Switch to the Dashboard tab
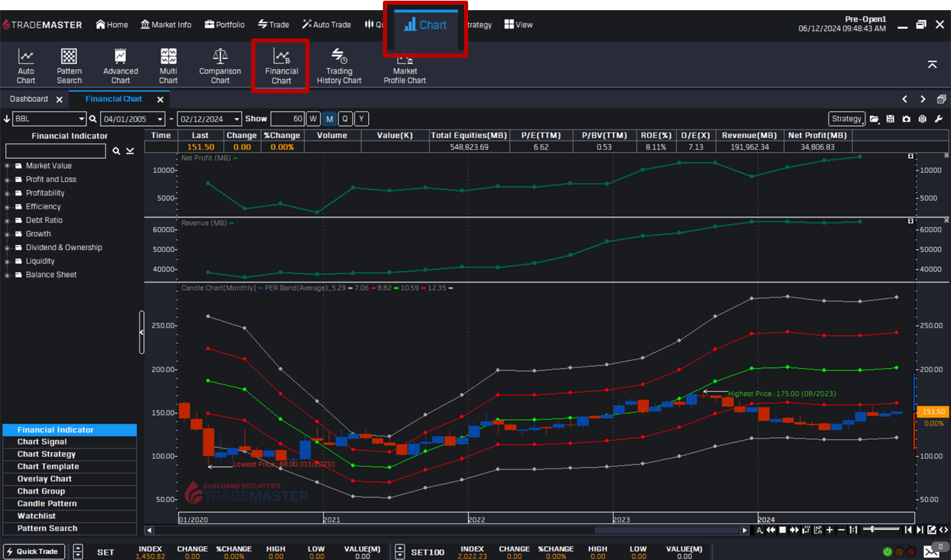Viewport: 951px width, 560px height. [28, 99]
